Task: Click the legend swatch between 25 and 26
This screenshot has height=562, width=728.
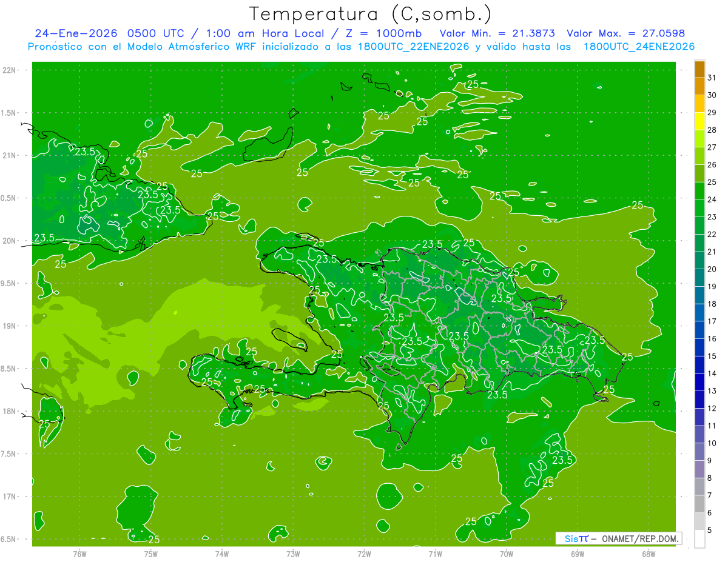Action: 699,173
